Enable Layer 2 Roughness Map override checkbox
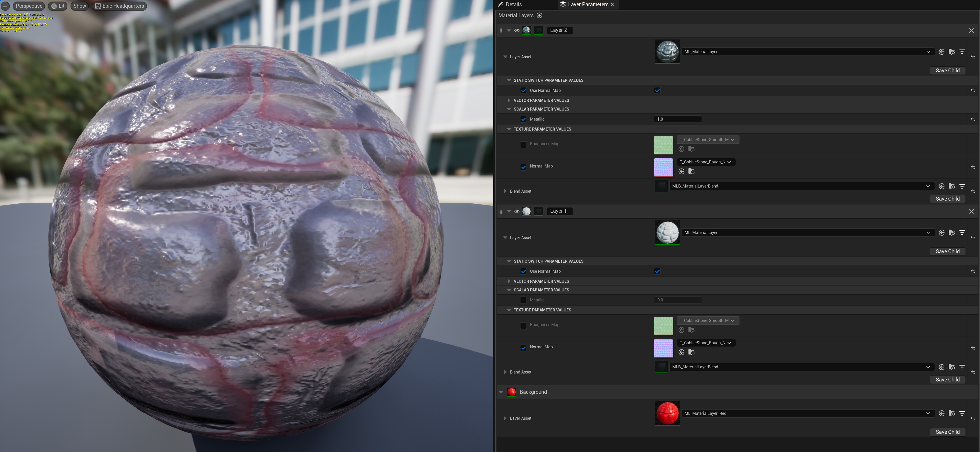Screen dimensions: 980x452 pos(524,145)
